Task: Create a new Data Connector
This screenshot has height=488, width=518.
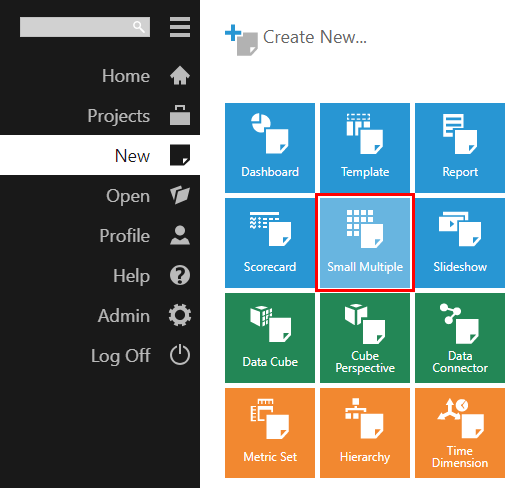Action: pos(460,338)
